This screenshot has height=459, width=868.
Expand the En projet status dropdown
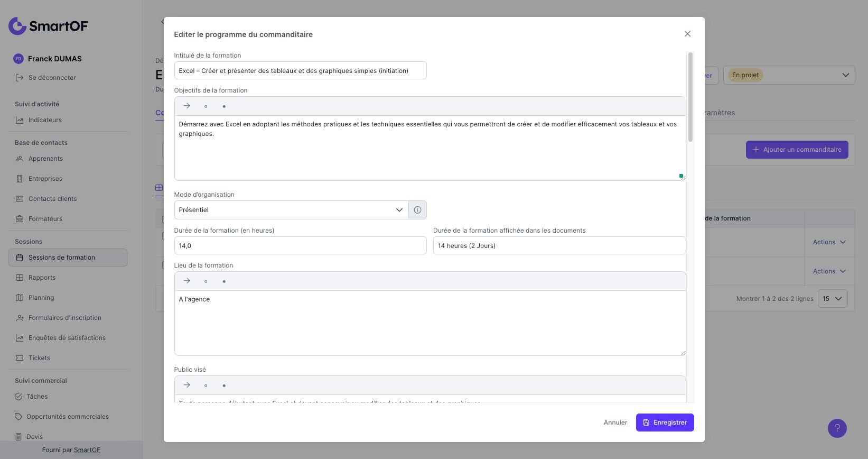coord(789,75)
